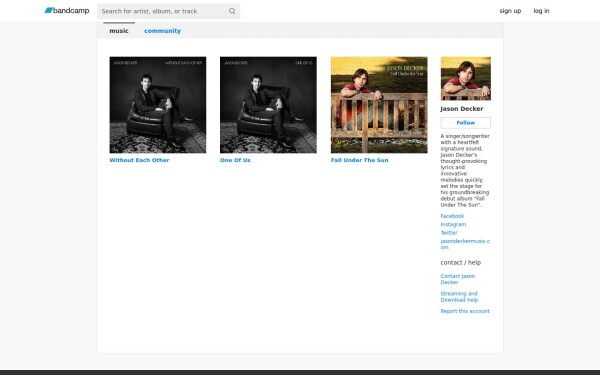Click the contact / help heading

pyautogui.click(x=461, y=262)
